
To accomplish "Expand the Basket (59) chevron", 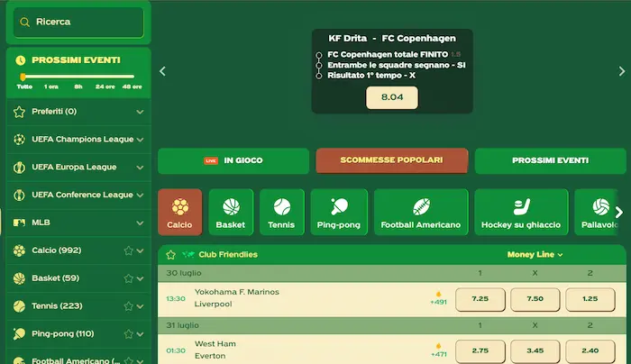I will [x=140, y=278].
